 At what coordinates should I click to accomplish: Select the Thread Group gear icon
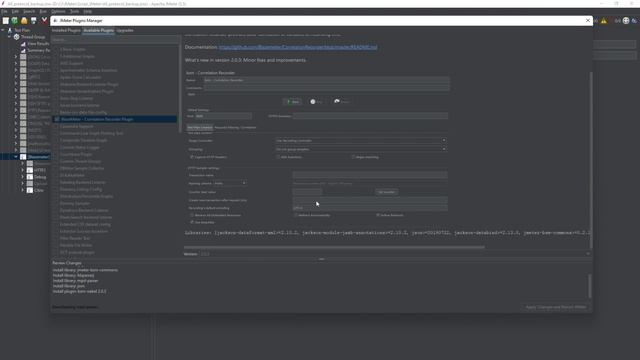pos(16,37)
